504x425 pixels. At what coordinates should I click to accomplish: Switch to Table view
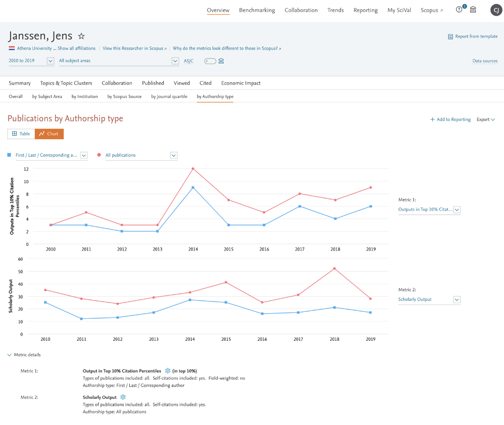(21, 134)
